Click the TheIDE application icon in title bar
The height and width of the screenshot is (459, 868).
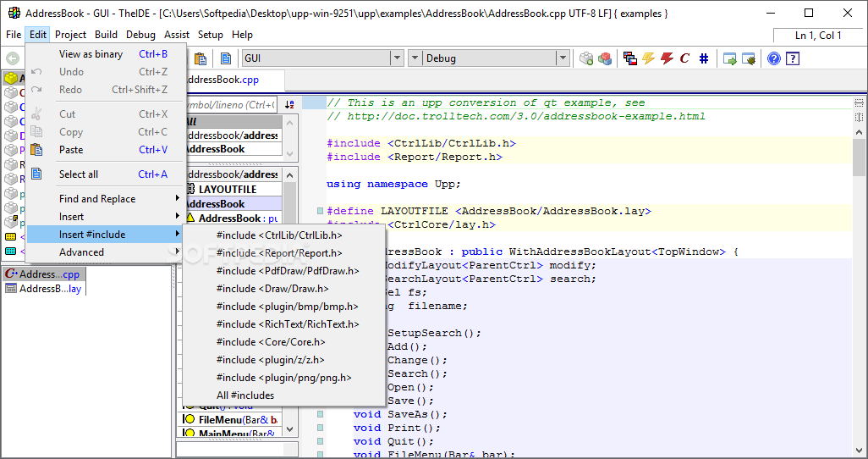pyautogui.click(x=14, y=13)
